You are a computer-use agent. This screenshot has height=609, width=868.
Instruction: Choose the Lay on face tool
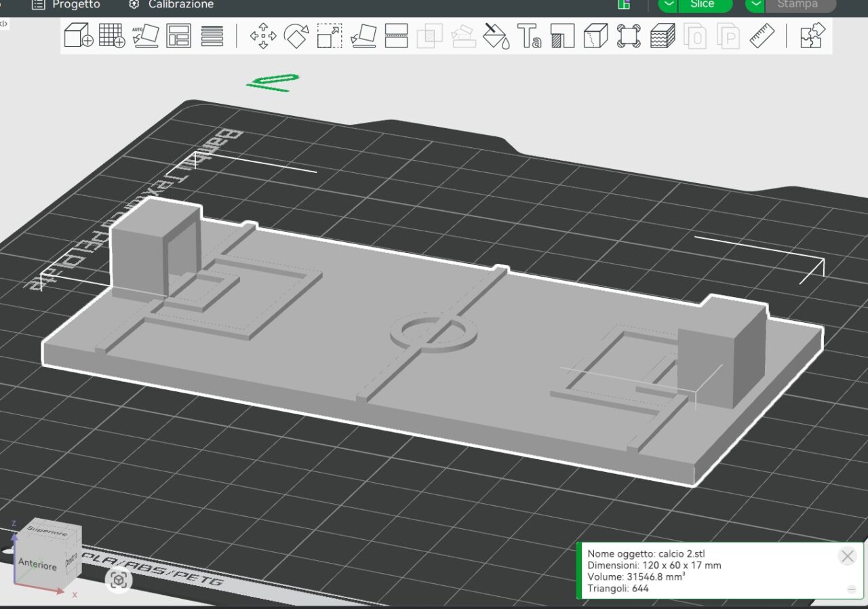coord(363,35)
